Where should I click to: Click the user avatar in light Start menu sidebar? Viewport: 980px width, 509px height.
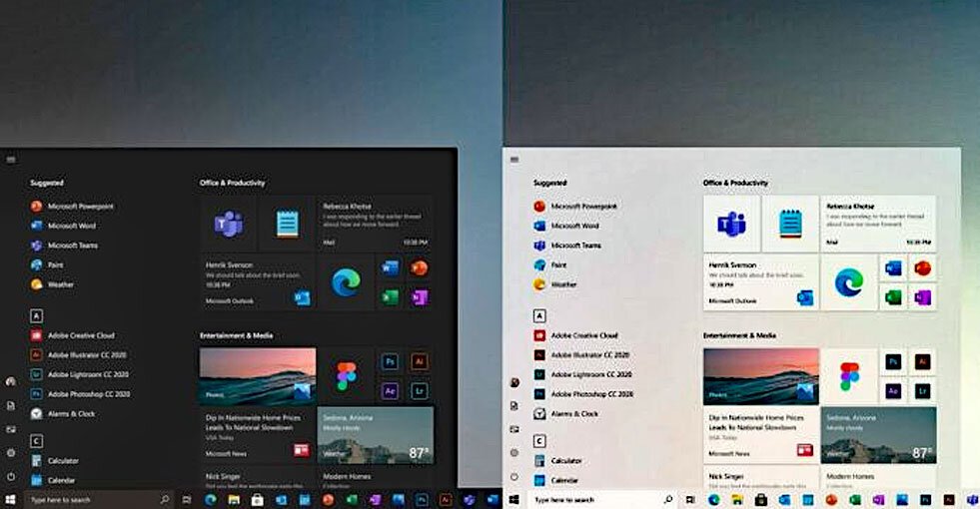coord(513,382)
